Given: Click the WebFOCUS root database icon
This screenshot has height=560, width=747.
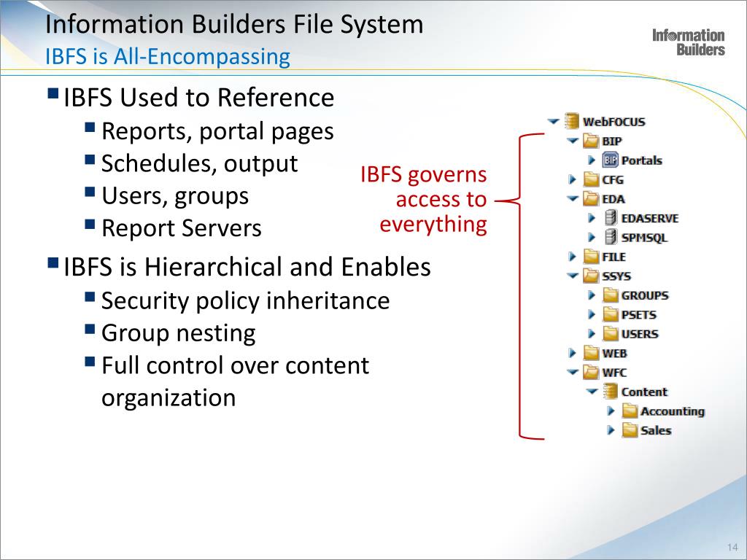Looking at the screenshot, I should (572, 122).
